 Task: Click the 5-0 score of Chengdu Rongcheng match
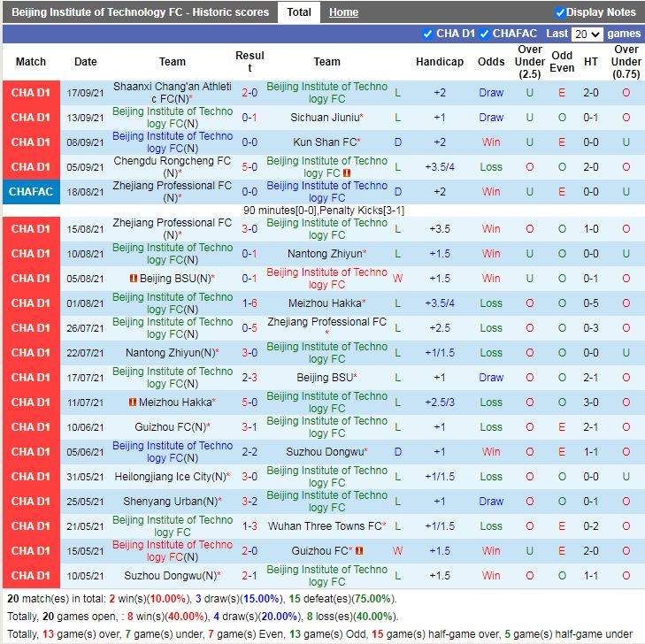click(250, 167)
